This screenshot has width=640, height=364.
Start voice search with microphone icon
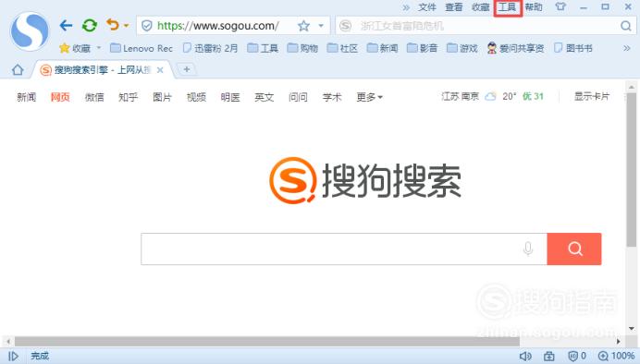tap(528, 249)
